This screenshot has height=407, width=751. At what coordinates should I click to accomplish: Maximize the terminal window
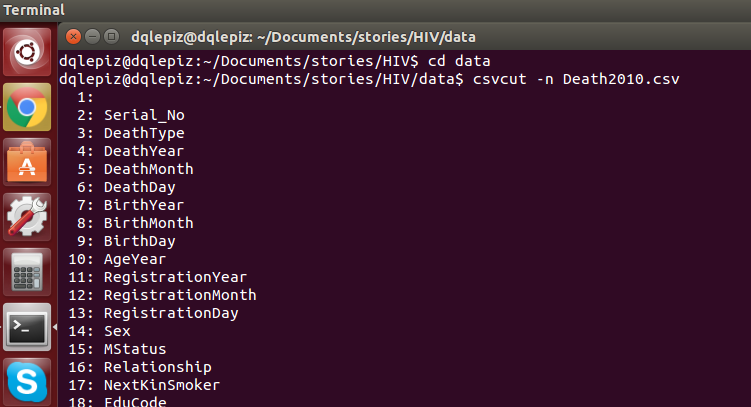[112, 36]
